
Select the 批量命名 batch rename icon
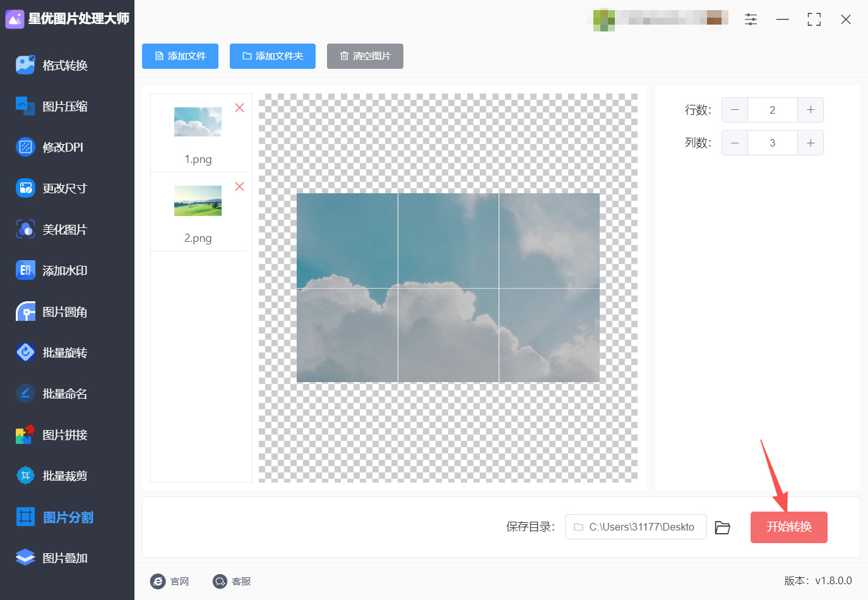tap(25, 393)
